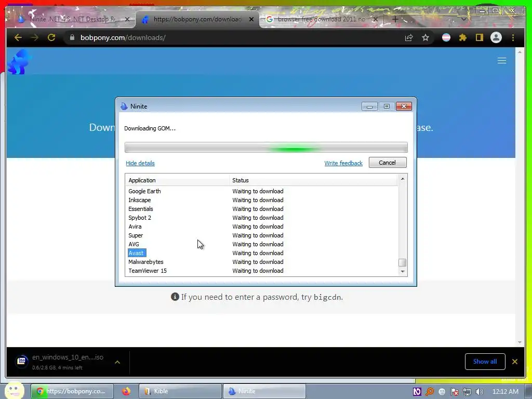Click Hide details link in Ninite

coord(140,163)
